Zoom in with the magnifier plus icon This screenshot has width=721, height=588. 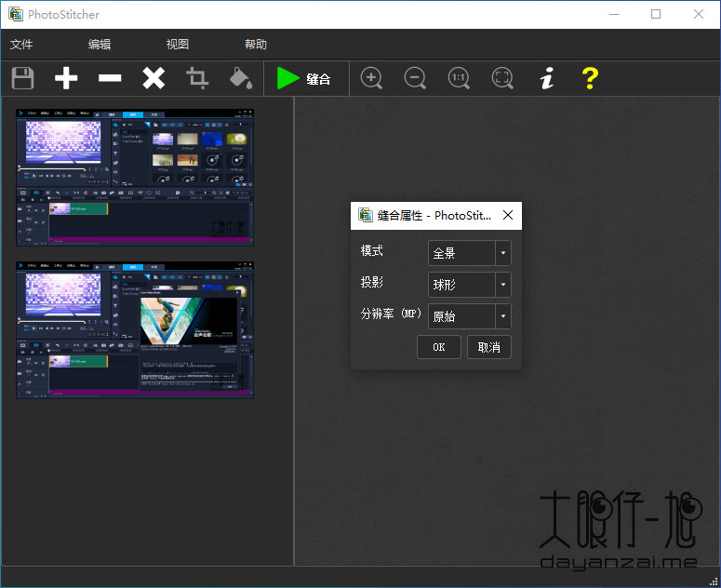tap(371, 78)
